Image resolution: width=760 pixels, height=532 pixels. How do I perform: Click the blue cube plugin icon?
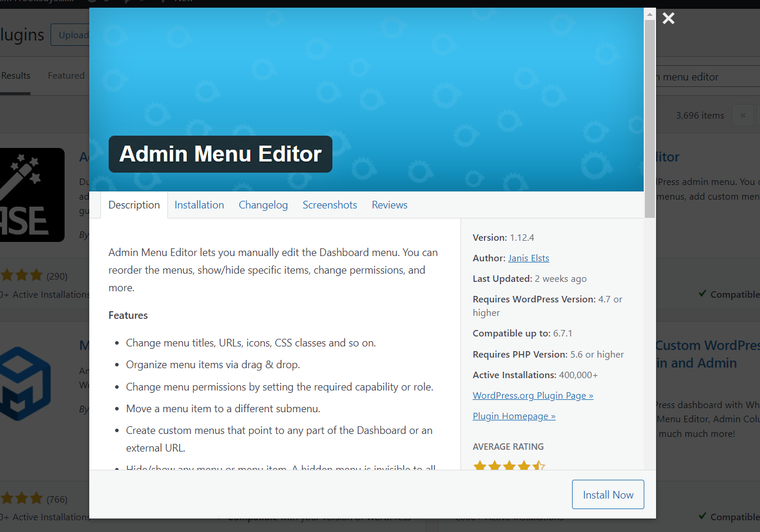tap(25, 384)
